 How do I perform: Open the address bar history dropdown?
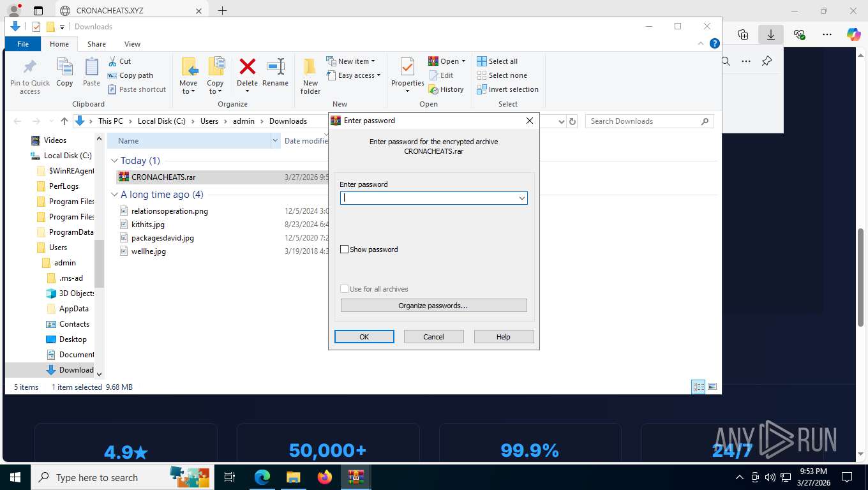(562, 121)
